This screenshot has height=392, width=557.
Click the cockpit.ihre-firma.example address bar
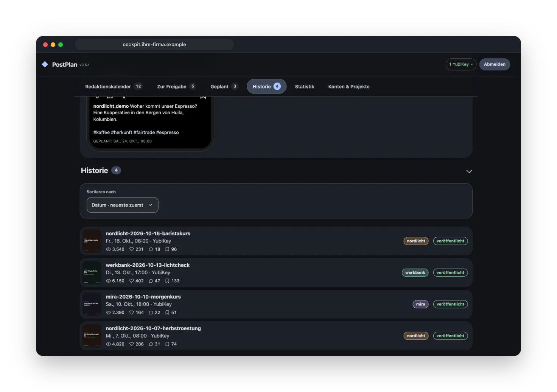pyautogui.click(x=154, y=45)
